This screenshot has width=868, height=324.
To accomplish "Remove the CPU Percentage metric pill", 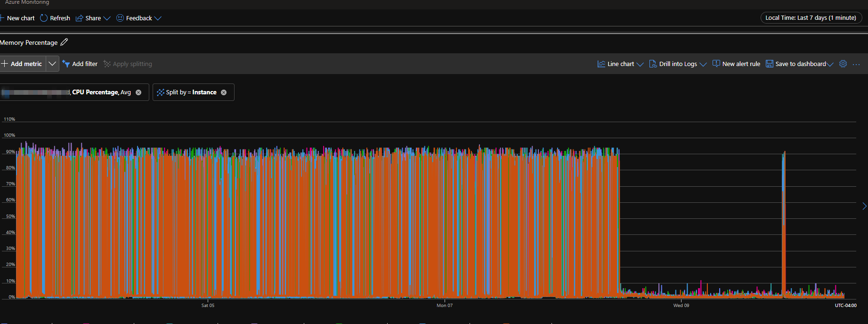I will tap(138, 92).
